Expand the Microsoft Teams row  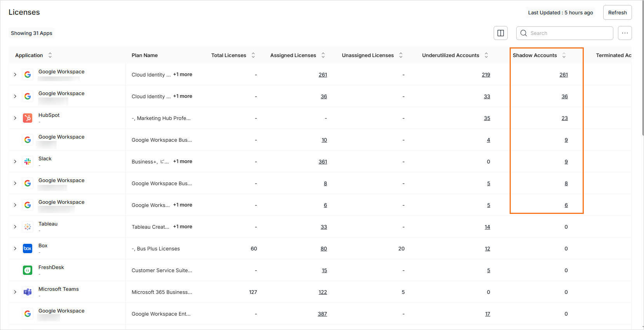pyautogui.click(x=15, y=292)
